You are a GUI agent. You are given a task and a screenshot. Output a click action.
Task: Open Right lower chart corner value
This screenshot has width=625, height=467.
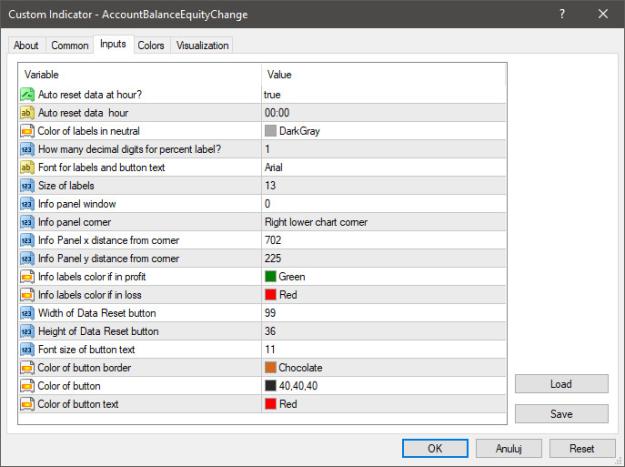[384, 222]
